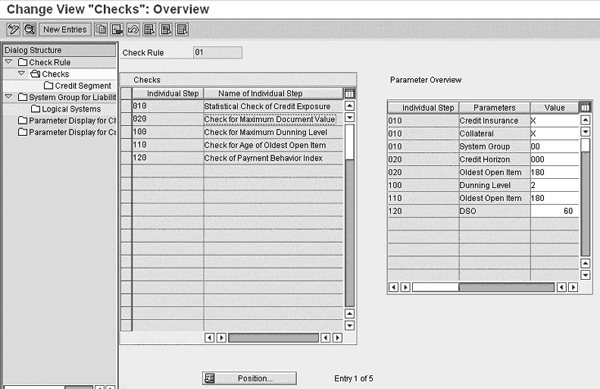600x389 pixels.
Task: Click Statistical Check of Credit Exposure cell
Action: coord(273,106)
